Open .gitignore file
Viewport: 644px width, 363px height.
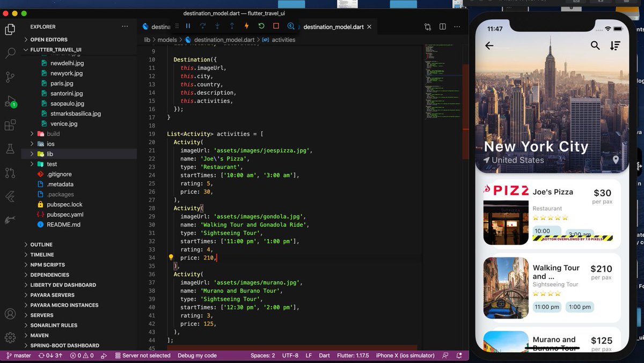tap(59, 174)
